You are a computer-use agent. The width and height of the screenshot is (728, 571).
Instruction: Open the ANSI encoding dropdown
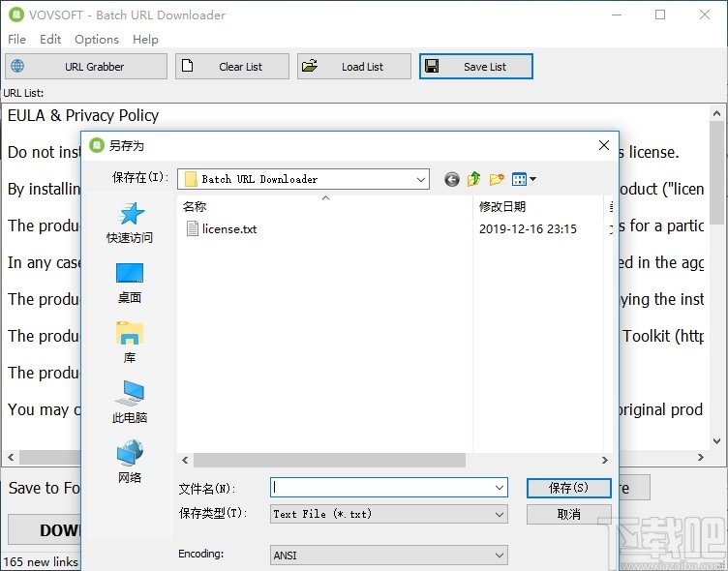pyautogui.click(x=389, y=556)
